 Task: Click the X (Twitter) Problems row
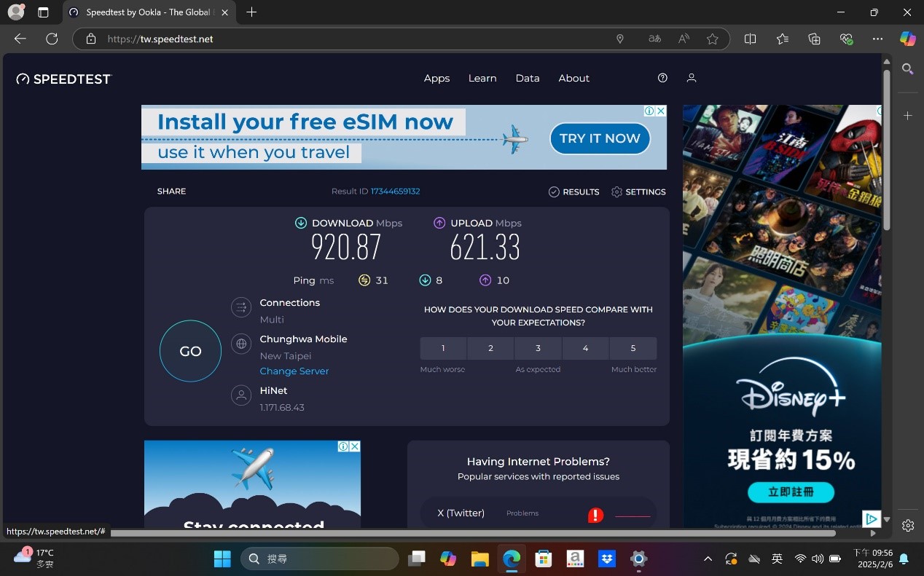(x=539, y=513)
